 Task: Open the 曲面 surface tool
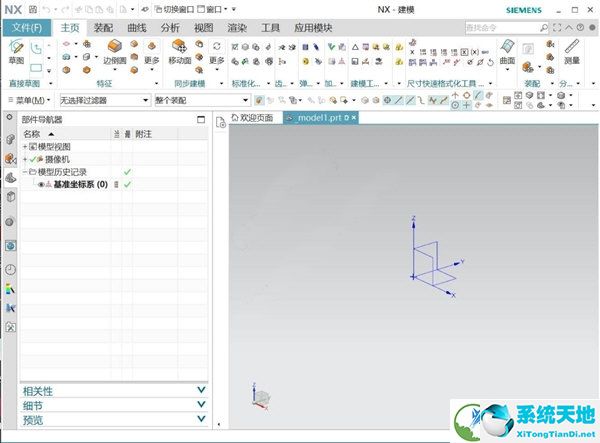pos(507,52)
